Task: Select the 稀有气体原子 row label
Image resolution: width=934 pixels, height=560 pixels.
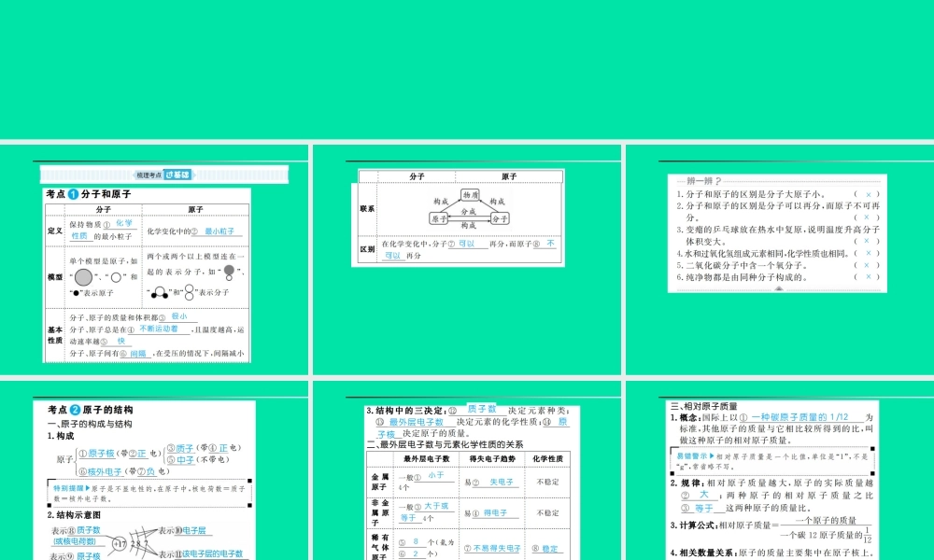Action: [x=380, y=548]
